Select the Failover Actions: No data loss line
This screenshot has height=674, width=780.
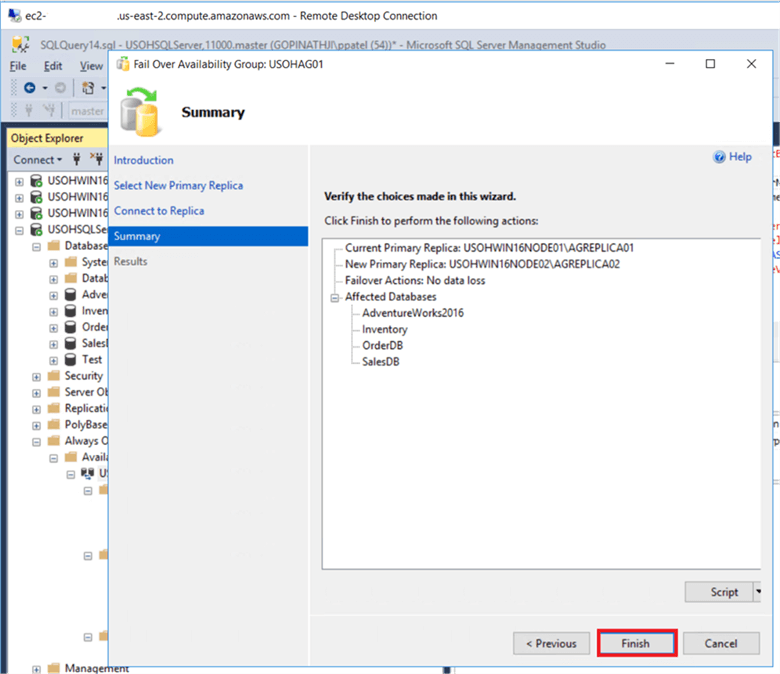pyautogui.click(x=415, y=281)
